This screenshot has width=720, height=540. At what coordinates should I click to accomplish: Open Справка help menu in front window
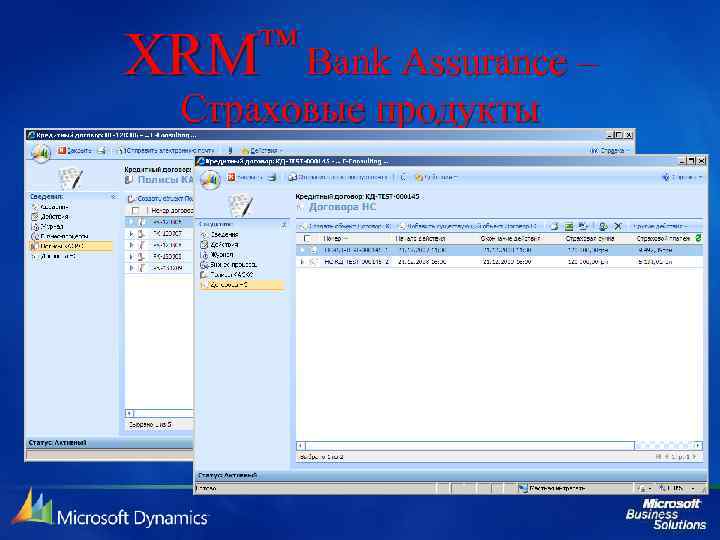[x=681, y=177]
